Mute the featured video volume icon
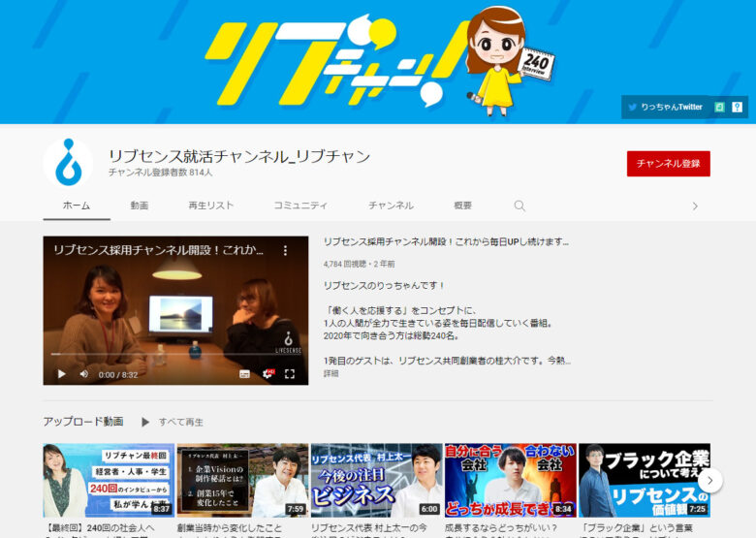 click(84, 374)
